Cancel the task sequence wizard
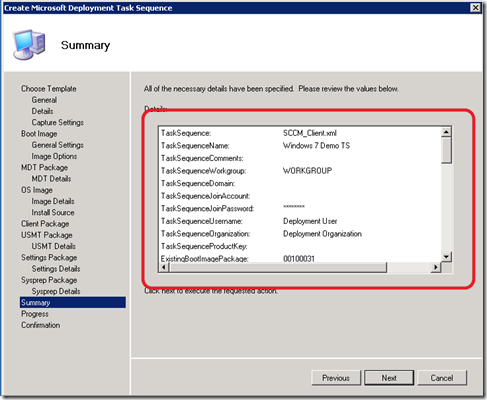 tap(442, 378)
